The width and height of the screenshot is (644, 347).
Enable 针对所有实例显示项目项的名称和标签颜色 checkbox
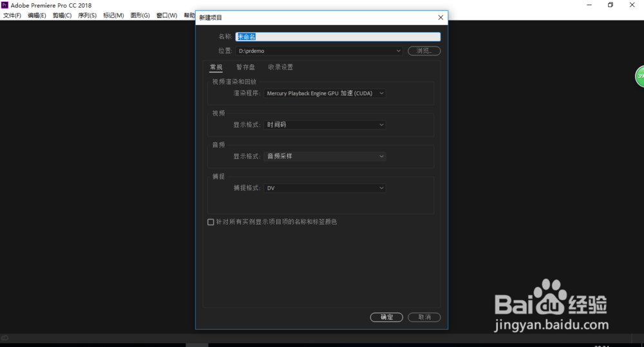211,221
